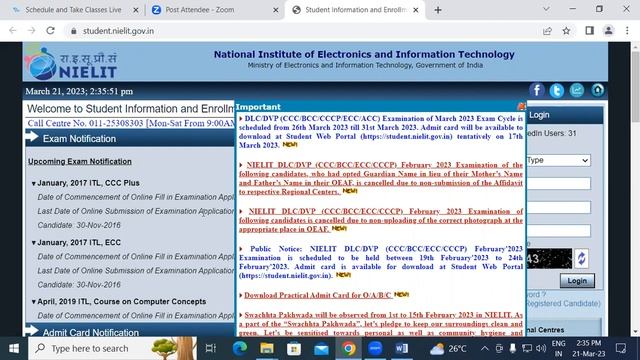The height and width of the screenshot is (360, 640).
Task: Show hidden system tray icons
Action: 484,348
